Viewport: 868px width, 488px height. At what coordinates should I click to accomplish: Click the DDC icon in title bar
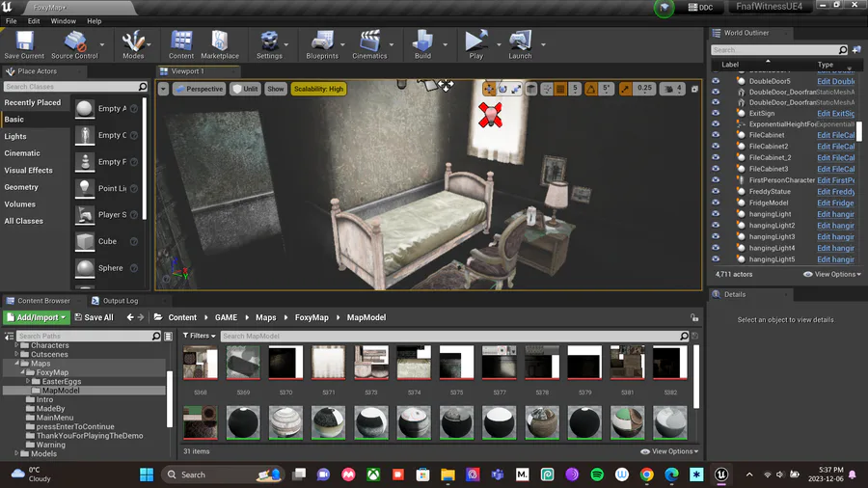pyautogui.click(x=701, y=7)
